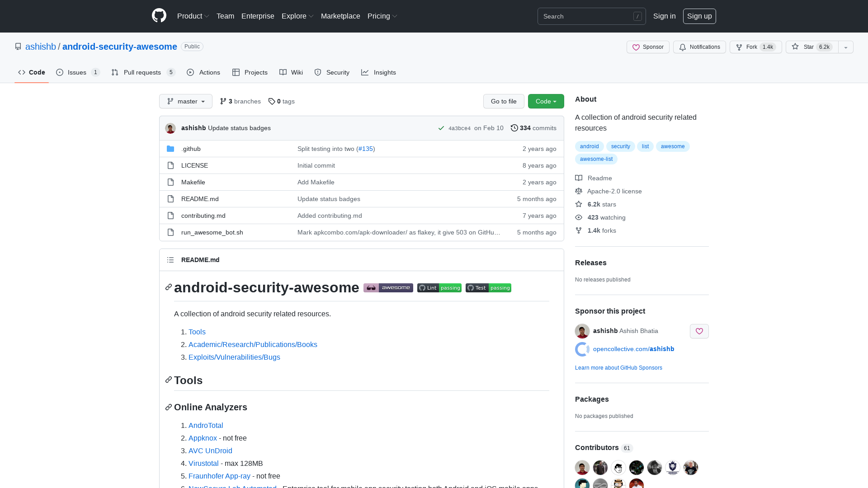Open the 334 commits history
The width and height of the screenshot is (868, 488).
point(533,128)
